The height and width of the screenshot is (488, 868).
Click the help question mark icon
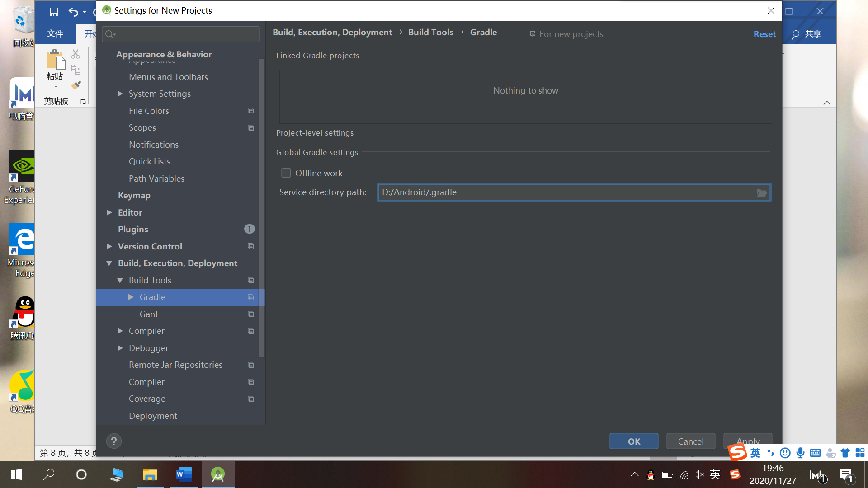tap(114, 441)
